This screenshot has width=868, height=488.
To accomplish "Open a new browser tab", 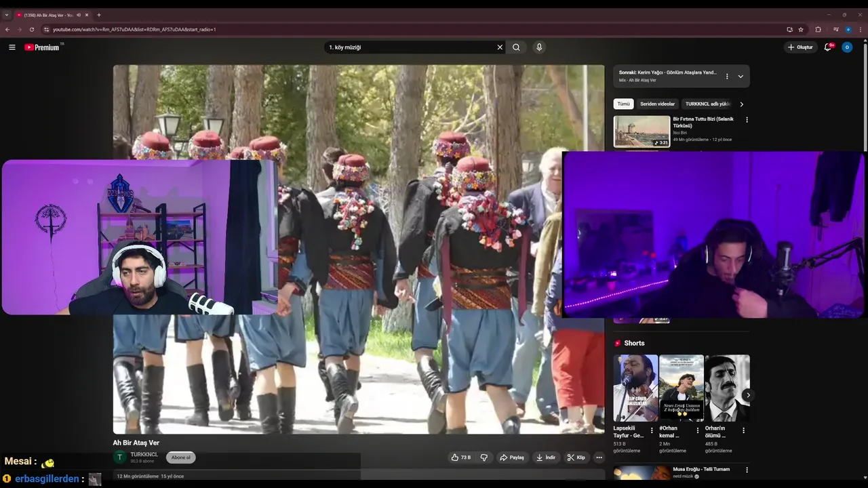I will point(99,14).
